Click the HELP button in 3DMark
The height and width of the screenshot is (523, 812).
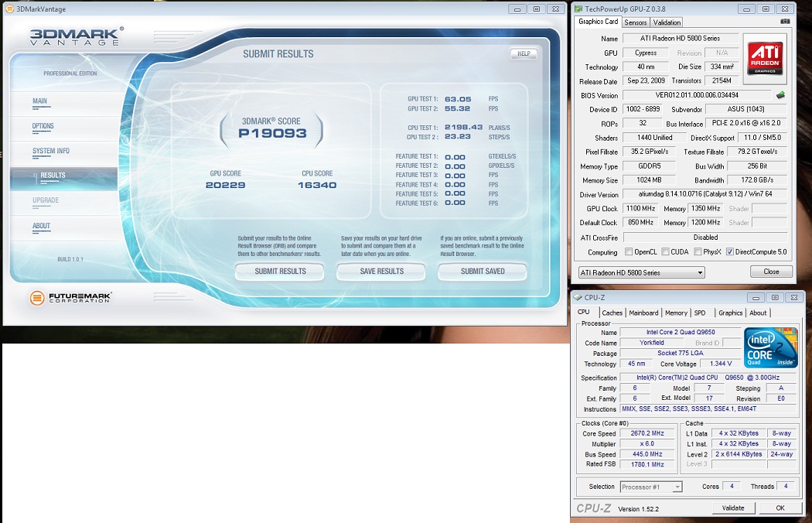click(524, 53)
